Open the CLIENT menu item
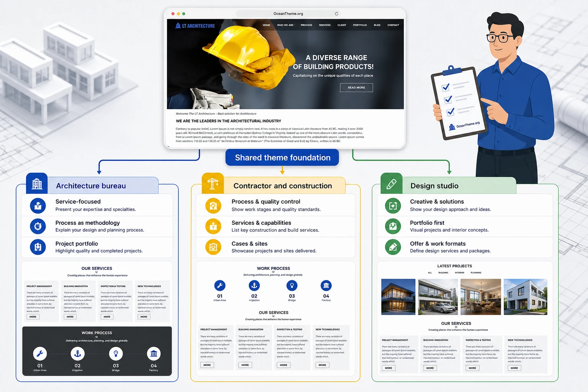588x392 pixels. [342, 25]
